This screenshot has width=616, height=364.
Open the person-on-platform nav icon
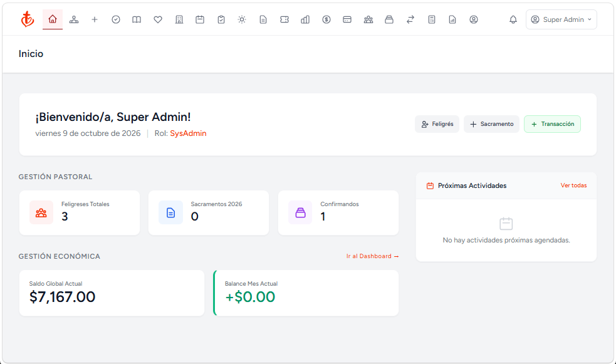pyautogui.click(x=74, y=19)
